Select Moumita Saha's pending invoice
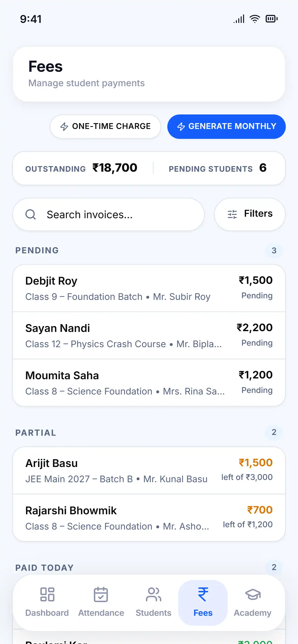Image resolution: width=298 pixels, height=644 pixels. tap(149, 383)
